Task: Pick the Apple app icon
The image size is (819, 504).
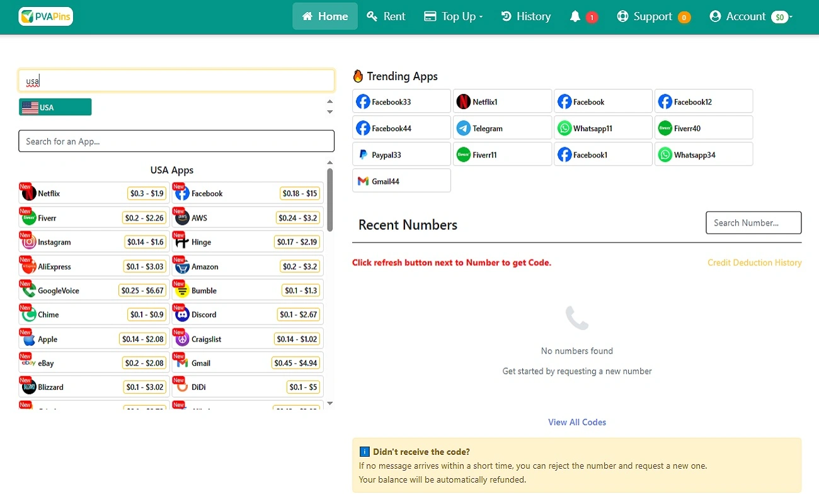Action: click(x=29, y=339)
